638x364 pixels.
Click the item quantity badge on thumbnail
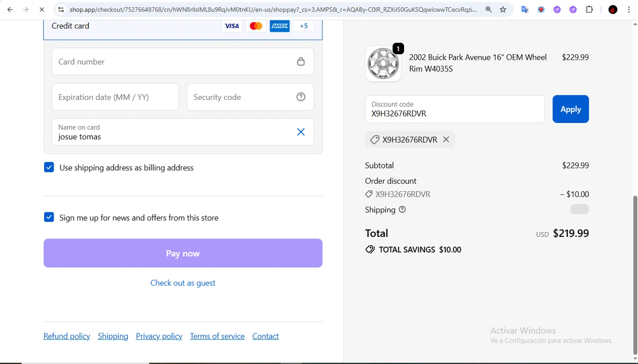pyautogui.click(x=398, y=49)
